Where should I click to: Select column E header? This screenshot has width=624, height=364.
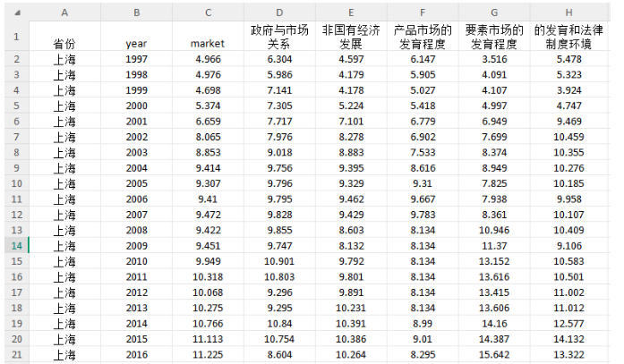352,13
